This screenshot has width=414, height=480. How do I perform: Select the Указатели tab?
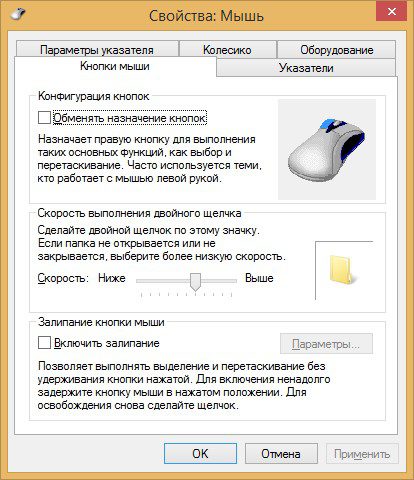[306, 68]
